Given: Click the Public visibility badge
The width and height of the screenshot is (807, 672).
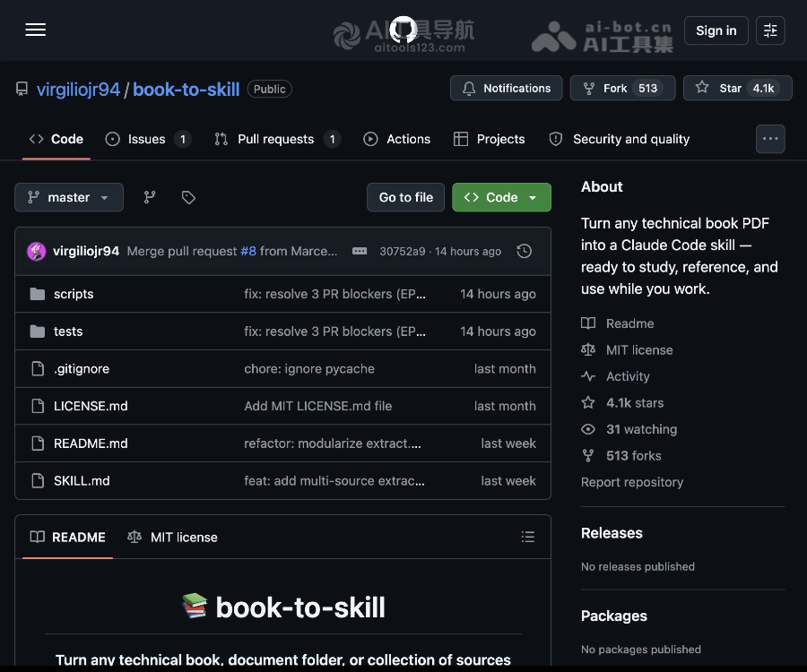Looking at the screenshot, I should tap(269, 89).
